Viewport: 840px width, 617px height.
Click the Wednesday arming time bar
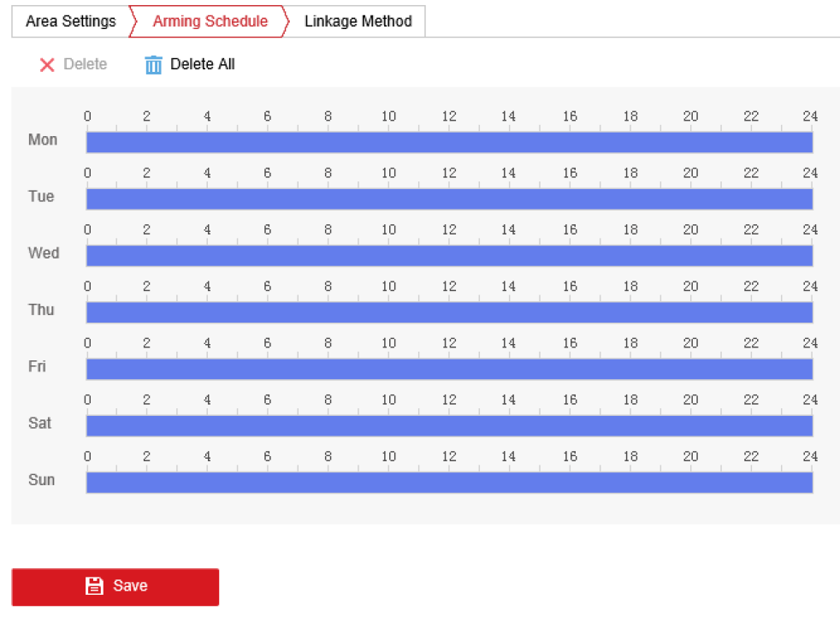click(449, 256)
